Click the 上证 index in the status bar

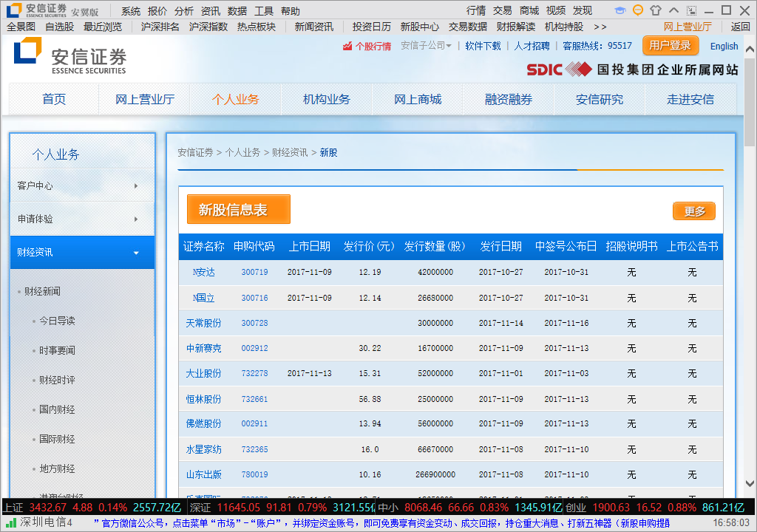pyautogui.click(x=13, y=508)
